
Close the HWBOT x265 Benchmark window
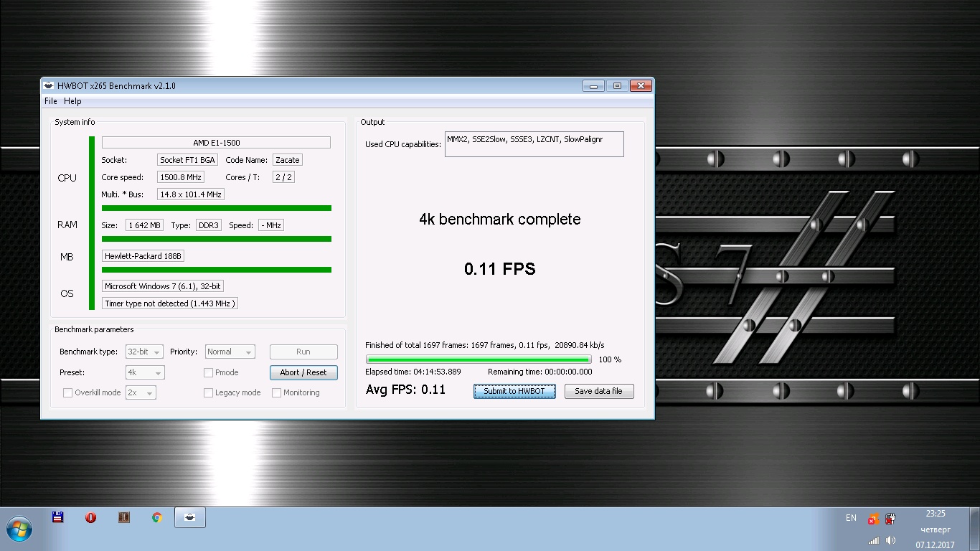click(x=641, y=86)
